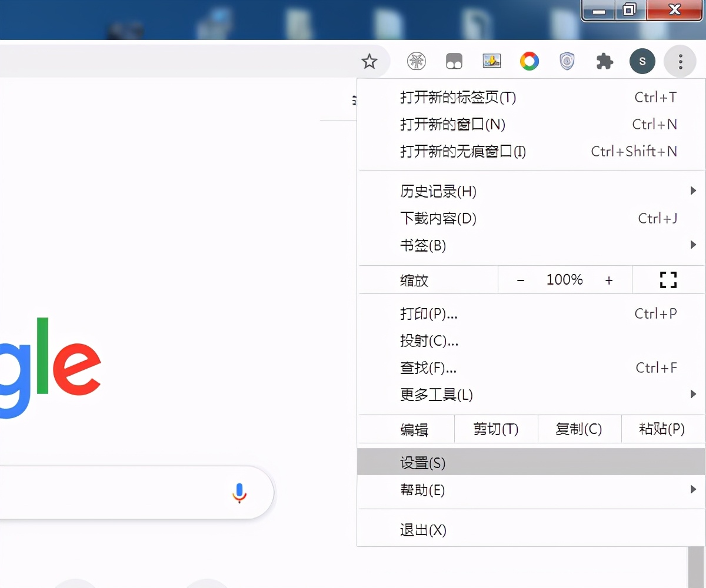Expand the 书签 submenu arrow

[x=694, y=245]
